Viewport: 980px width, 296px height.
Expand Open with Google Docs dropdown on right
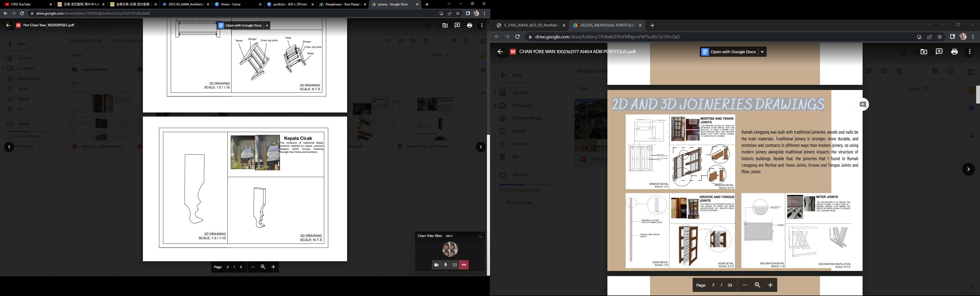762,52
